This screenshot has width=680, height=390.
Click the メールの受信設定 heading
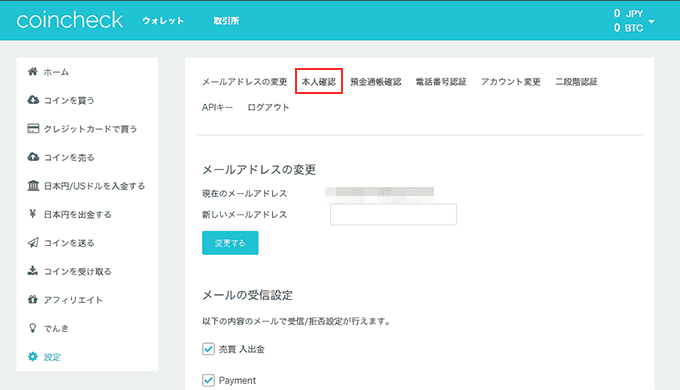pyautogui.click(x=248, y=295)
